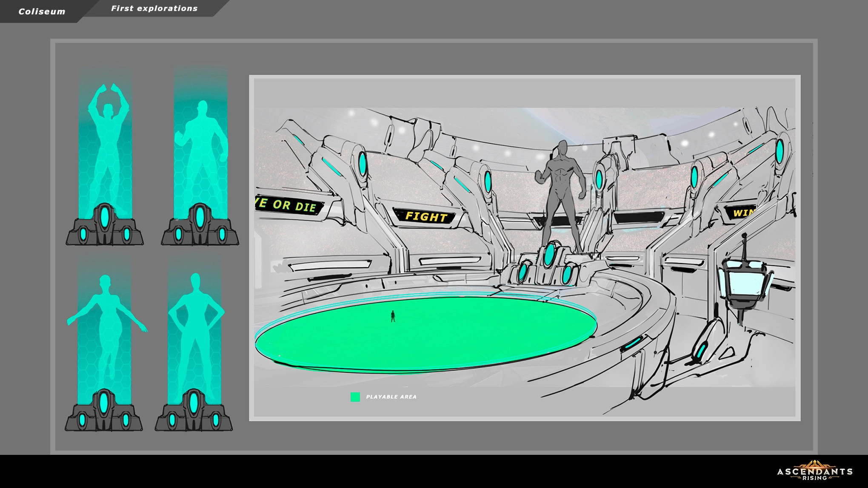Select the First explorations tab
This screenshot has height=488, width=868.
point(154,9)
